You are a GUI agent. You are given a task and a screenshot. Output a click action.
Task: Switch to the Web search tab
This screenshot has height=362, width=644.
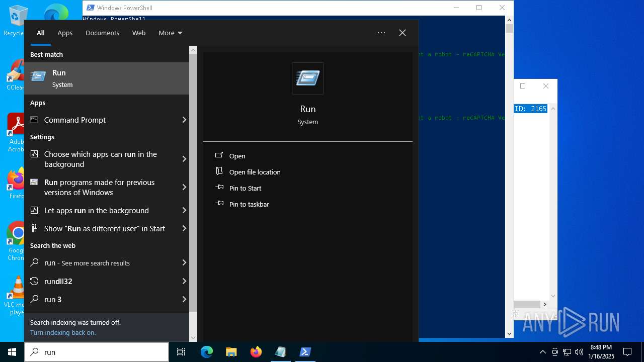(x=139, y=33)
